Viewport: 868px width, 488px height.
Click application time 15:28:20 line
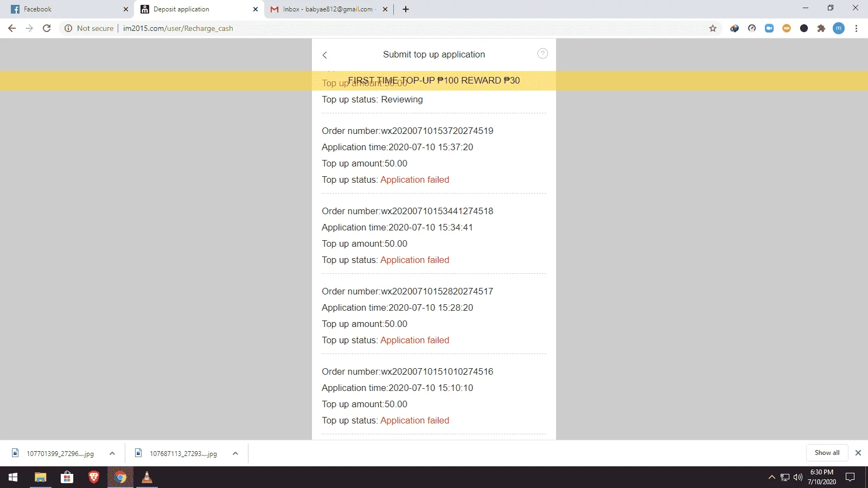[398, 307]
